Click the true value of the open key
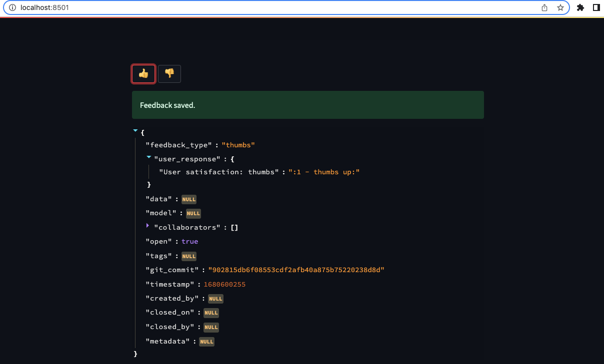This screenshot has height=364, width=604. coord(189,241)
